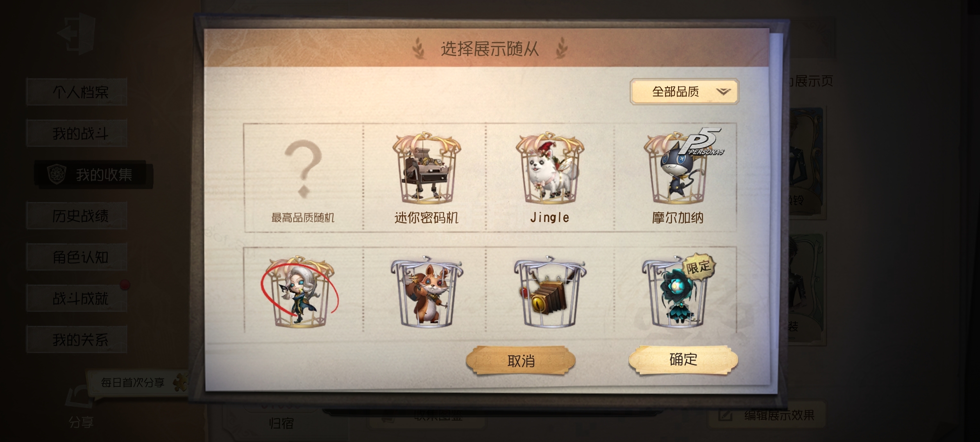This screenshot has width=980, height=442.
Task: Expand the arrow on 全部品质 filter
Action: click(x=724, y=92)
